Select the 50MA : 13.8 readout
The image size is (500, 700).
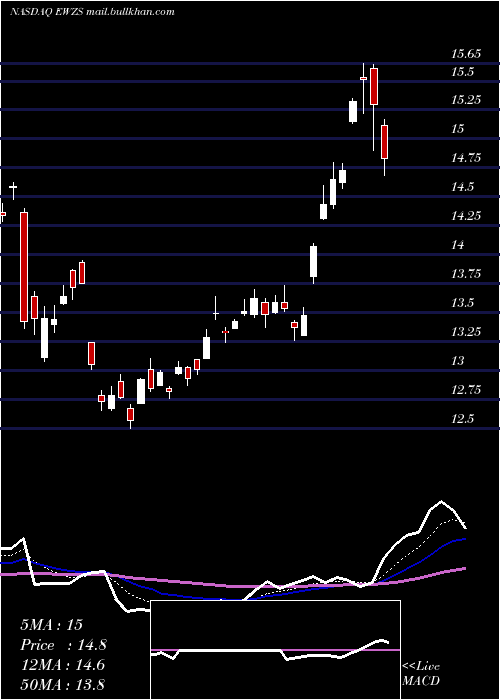(x=62, y=685)
